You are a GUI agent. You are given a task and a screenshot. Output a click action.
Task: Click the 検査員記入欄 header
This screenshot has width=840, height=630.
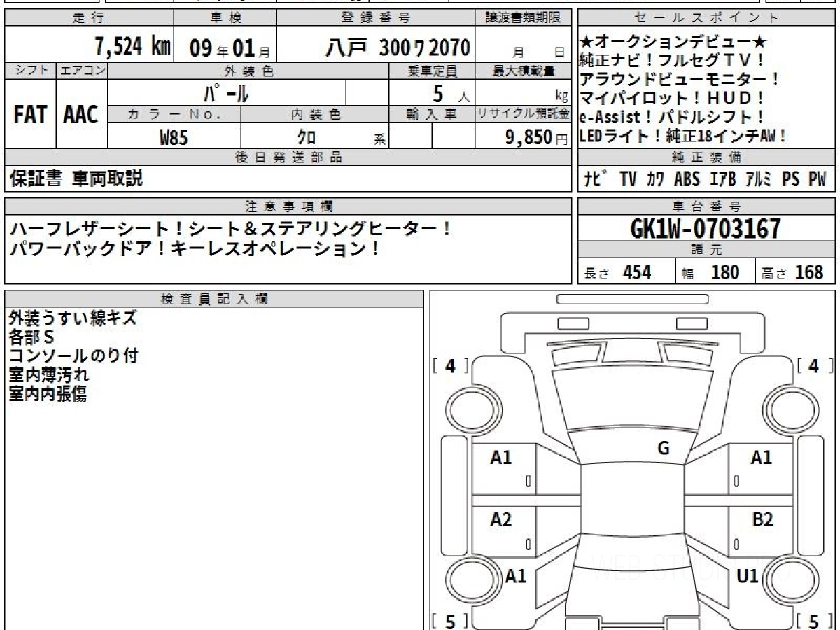point(214,299)
